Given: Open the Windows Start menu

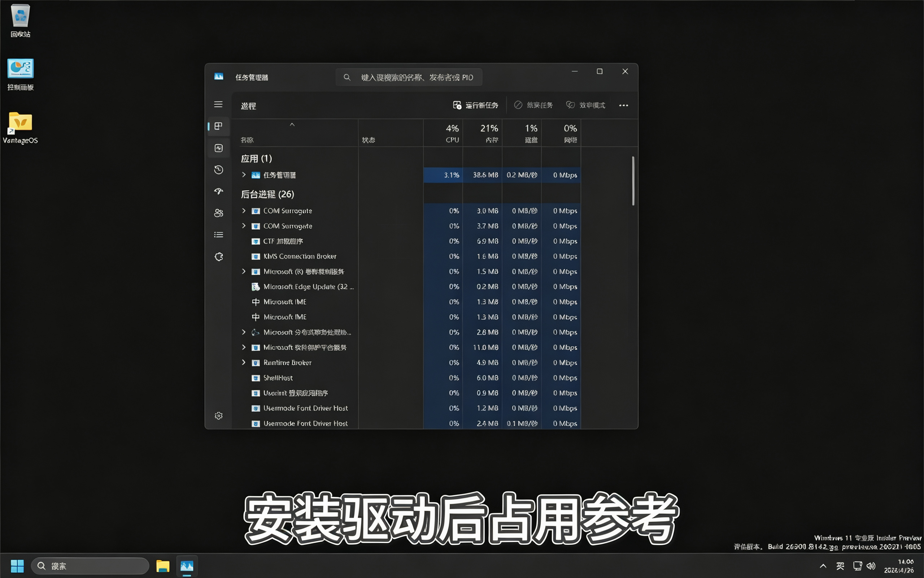Looking at the screenshot, I should (x=17, y=566).
